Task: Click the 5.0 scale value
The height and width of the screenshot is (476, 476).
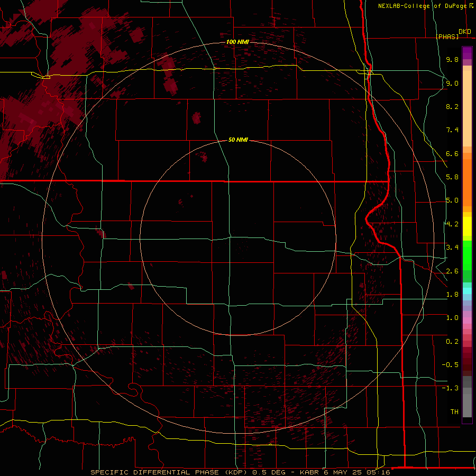Action: tap(452, 200)
